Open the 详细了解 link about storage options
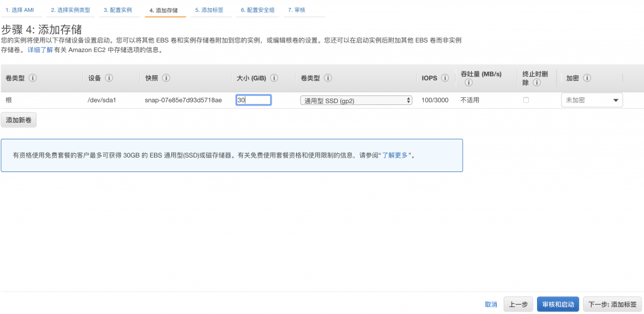Screen dimensions: 644x314 coord(40,50)
